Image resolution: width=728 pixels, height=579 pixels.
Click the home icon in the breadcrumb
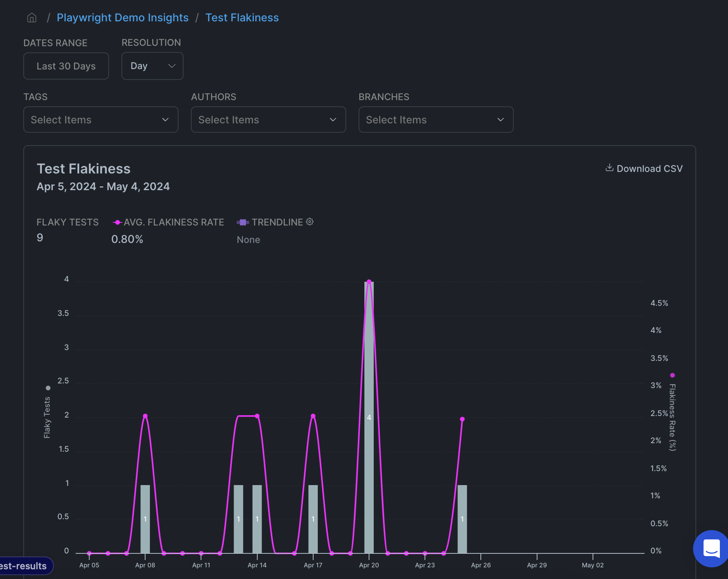pyautogui.click(x=31, y=17)
